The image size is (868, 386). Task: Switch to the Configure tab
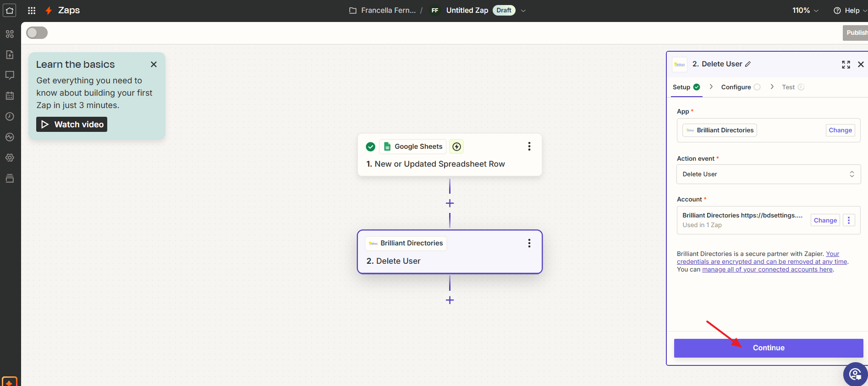coord(741,87)
